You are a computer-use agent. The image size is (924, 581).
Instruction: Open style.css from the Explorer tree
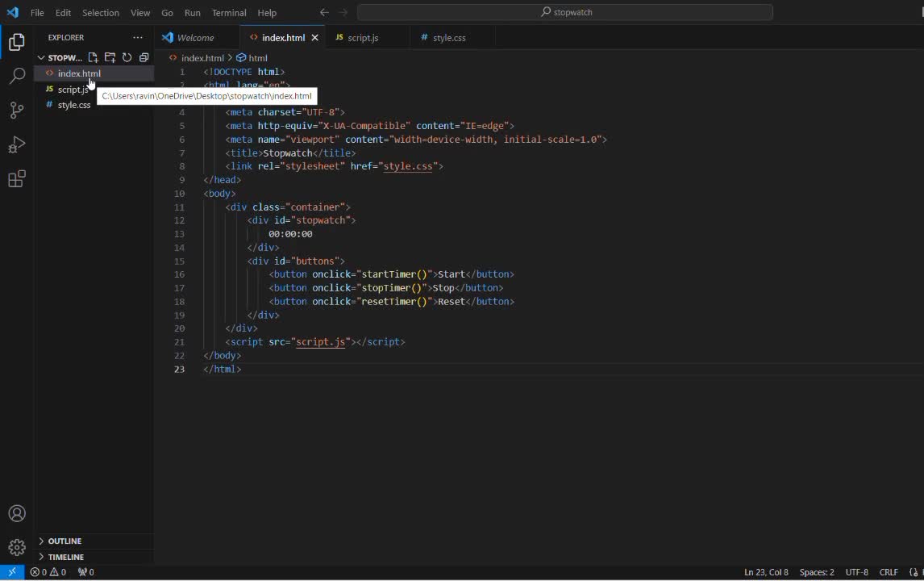74,105
